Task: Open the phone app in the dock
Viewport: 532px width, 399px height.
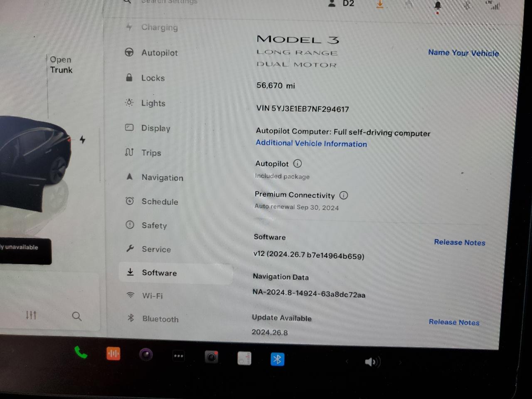Action: pos(81,353)
